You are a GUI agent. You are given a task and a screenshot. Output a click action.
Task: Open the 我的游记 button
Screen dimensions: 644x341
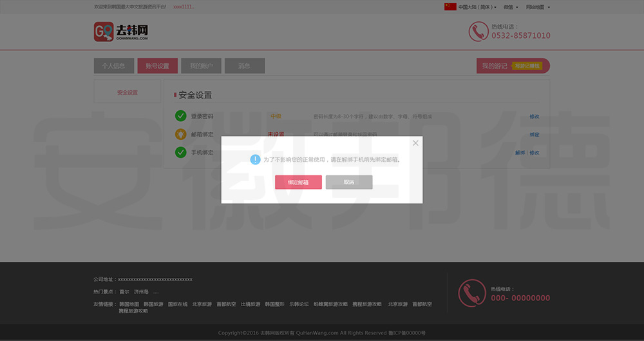495,66
